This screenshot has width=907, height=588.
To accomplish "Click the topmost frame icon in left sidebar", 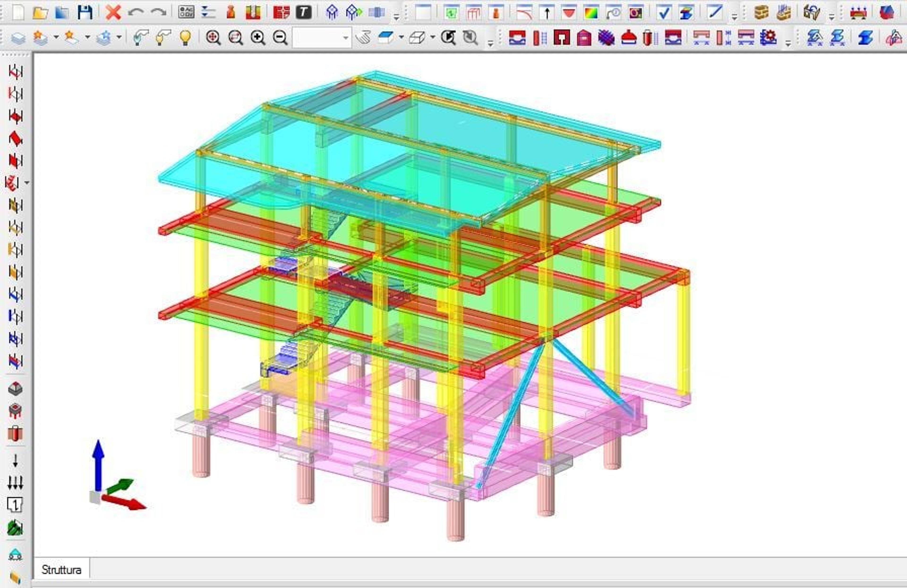I will (15, 71).
